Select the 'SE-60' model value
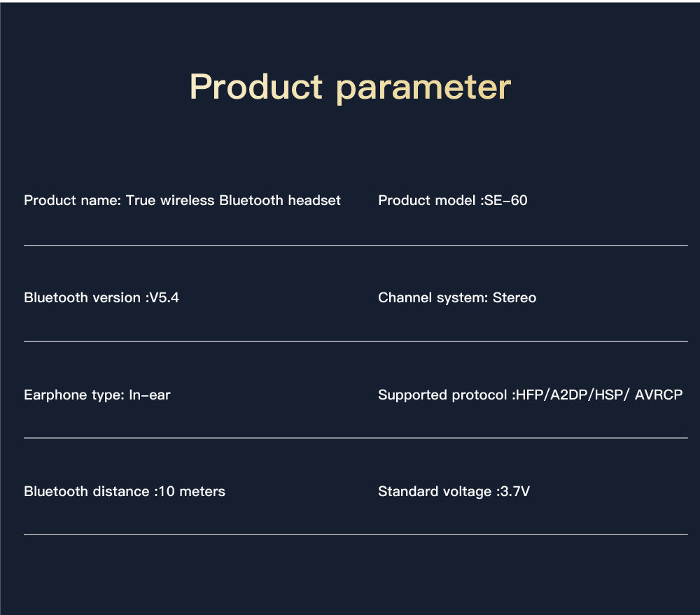Image resolution: width=700 pixels, height=615 pixels. pyautogui.click(x=506, y=201)
